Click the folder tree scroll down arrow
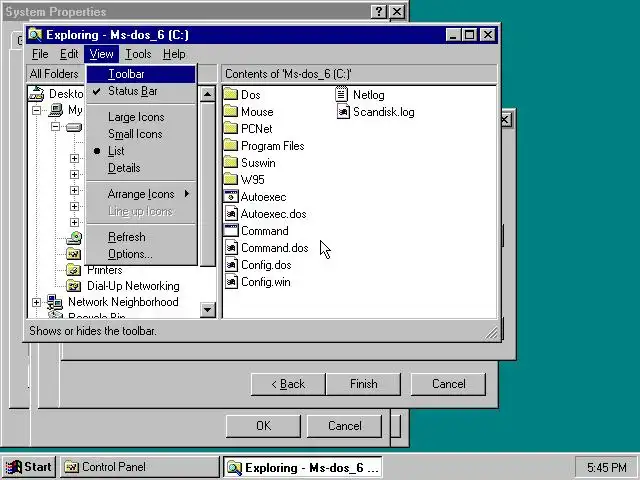The height and width of the screenshot is (480, 640). [x=207, y=310]
